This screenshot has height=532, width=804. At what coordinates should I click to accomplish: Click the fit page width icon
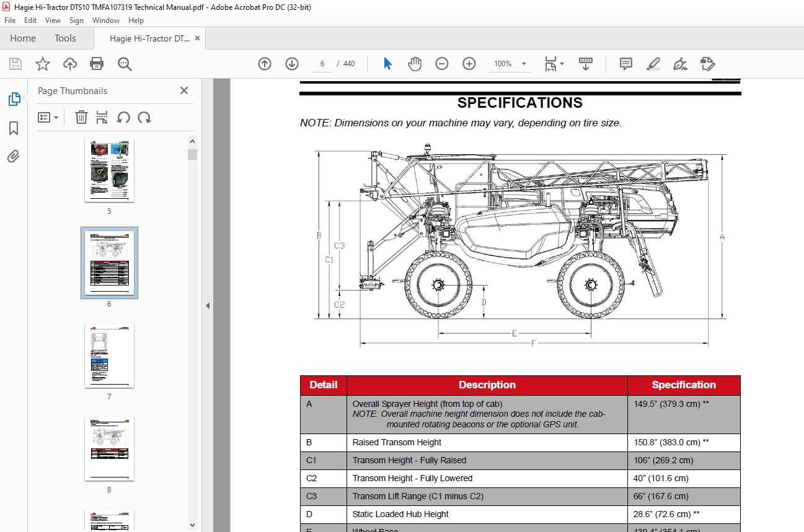(x=550, y=64)
